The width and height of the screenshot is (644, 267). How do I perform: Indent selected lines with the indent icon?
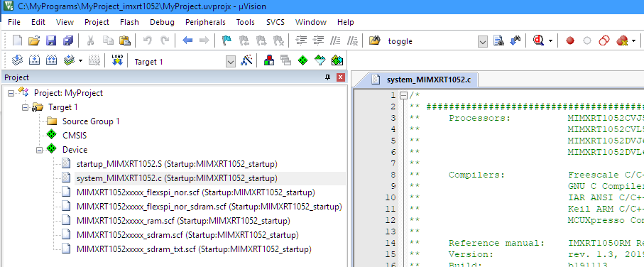tap(302, 40)
